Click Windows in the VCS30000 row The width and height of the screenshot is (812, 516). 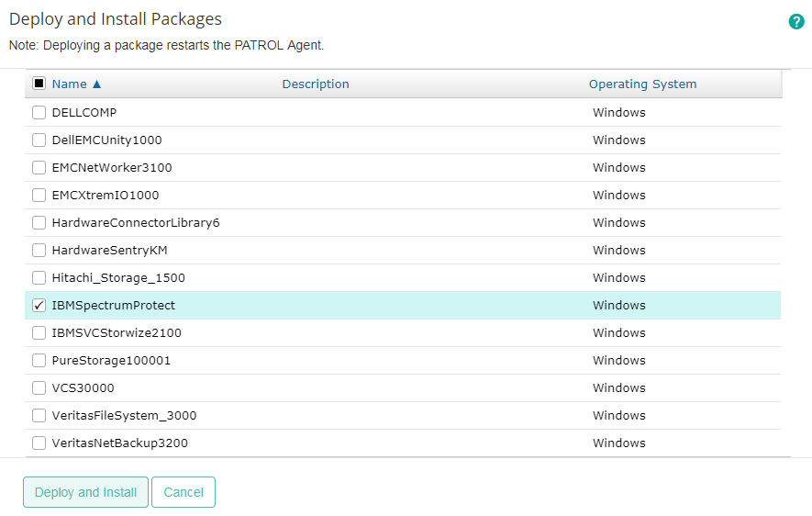pyautogui.click(x=618, y=387)
